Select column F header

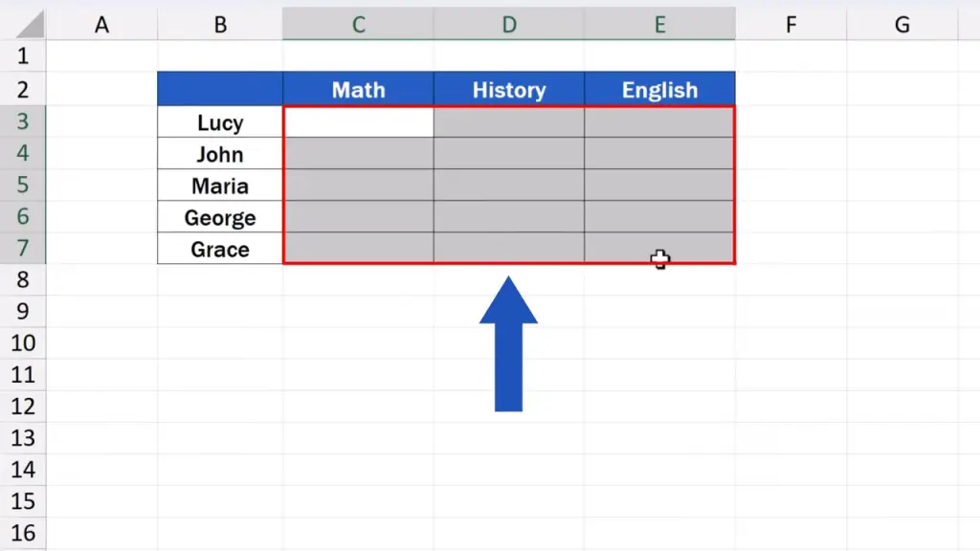click(x=791, y=25)
